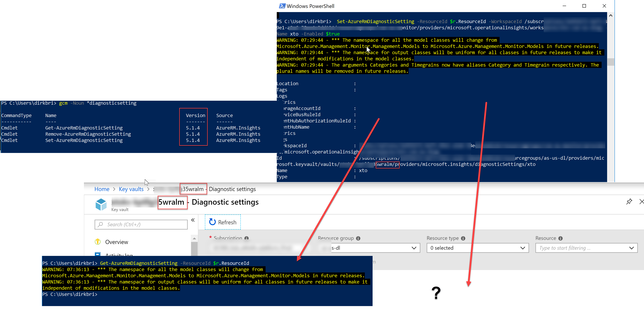Collapse the sidebar using the double-chevron

point(193,220)
